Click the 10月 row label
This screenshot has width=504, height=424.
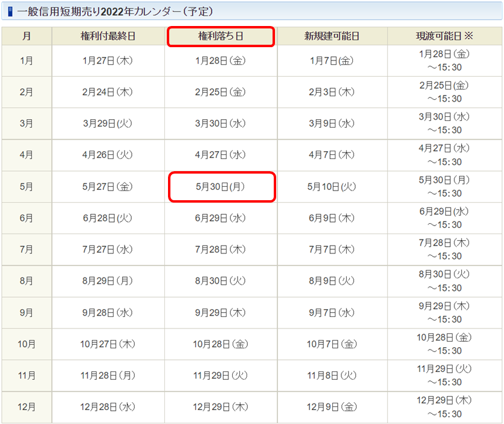point(27,344)
